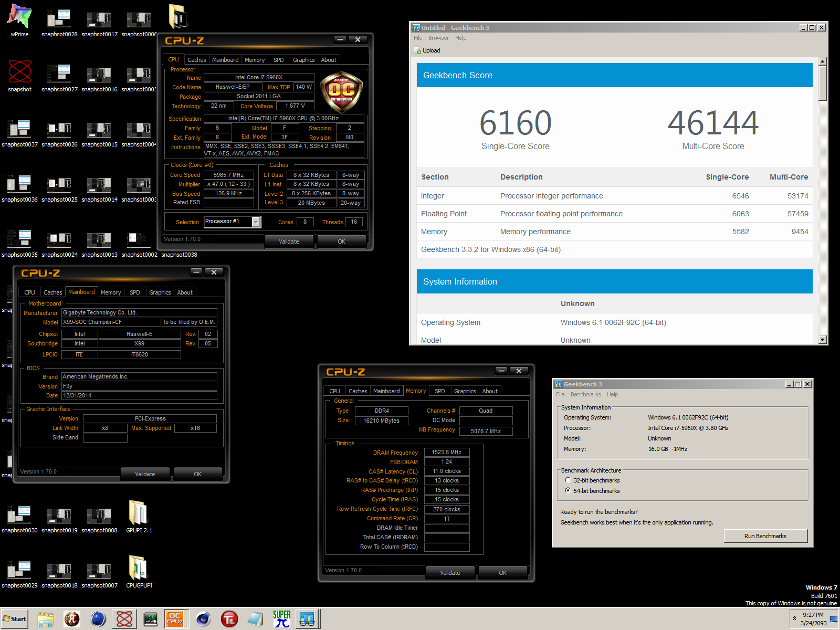Click OK in the CPU tab CPU-Z window
The width and height of the screenshot is (840, 630).
(x=341, y=241)
